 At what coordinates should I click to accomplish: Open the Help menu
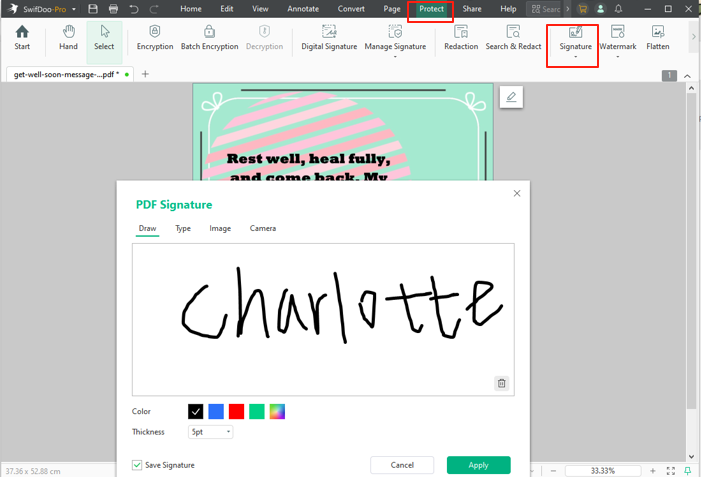508,8
